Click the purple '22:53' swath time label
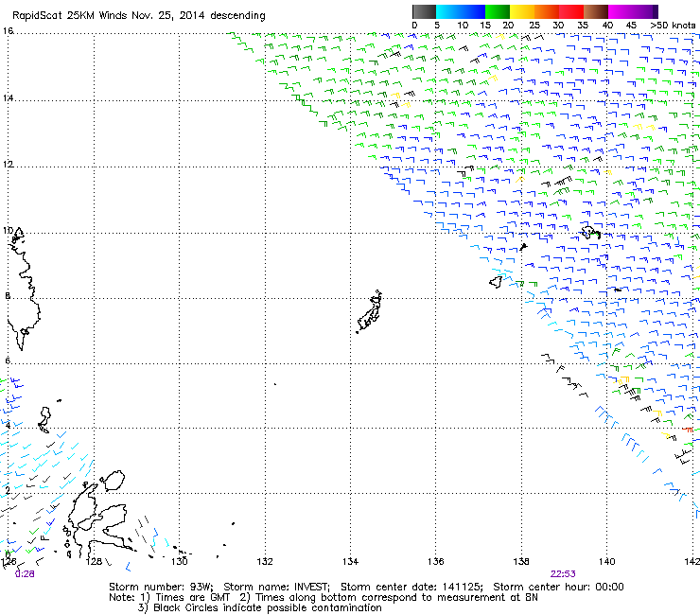The image size is (700, 615). tap(563, 574)
